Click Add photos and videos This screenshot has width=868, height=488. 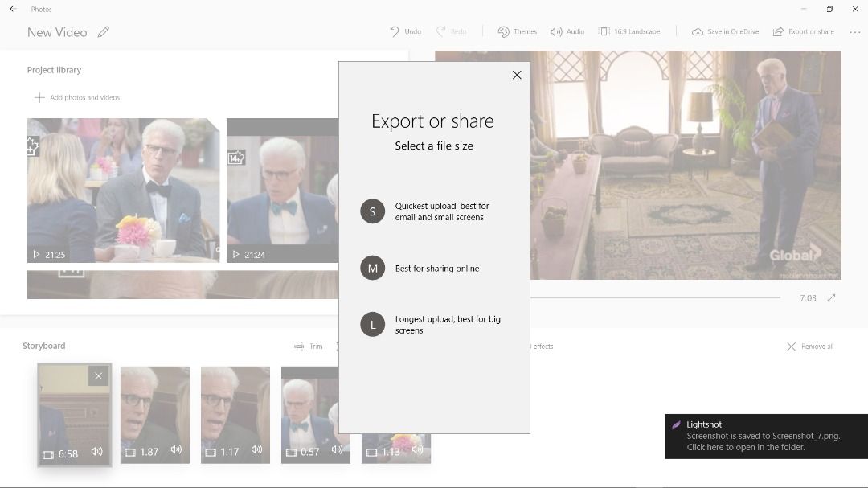click(x=78, y=96)
